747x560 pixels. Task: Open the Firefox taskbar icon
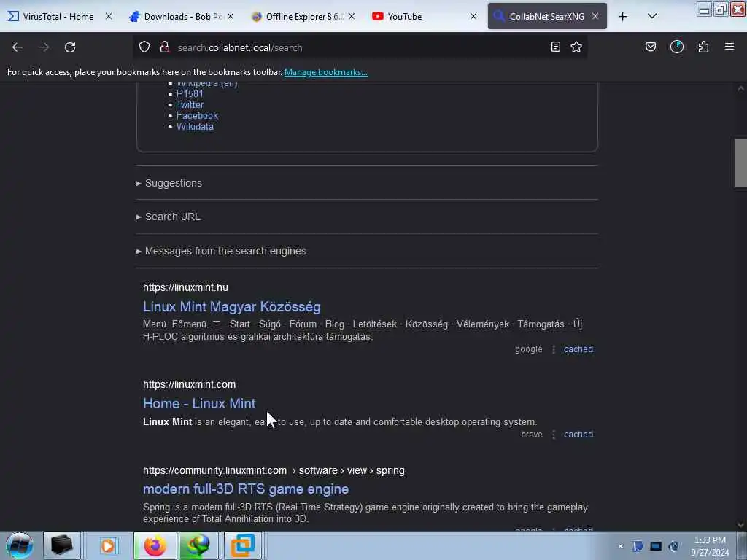point(155,545)
